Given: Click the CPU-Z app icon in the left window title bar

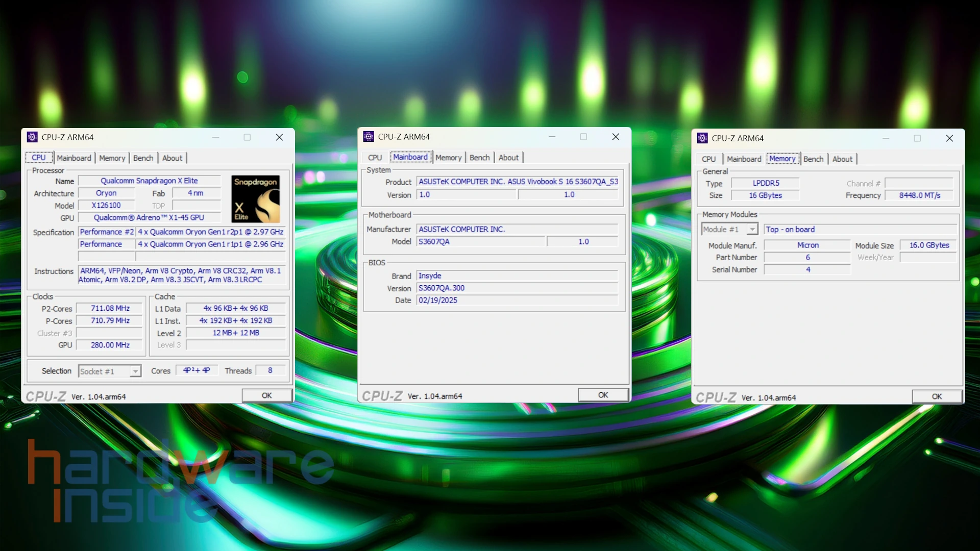Looking at the screenshot, I should (x=32, y=137).
